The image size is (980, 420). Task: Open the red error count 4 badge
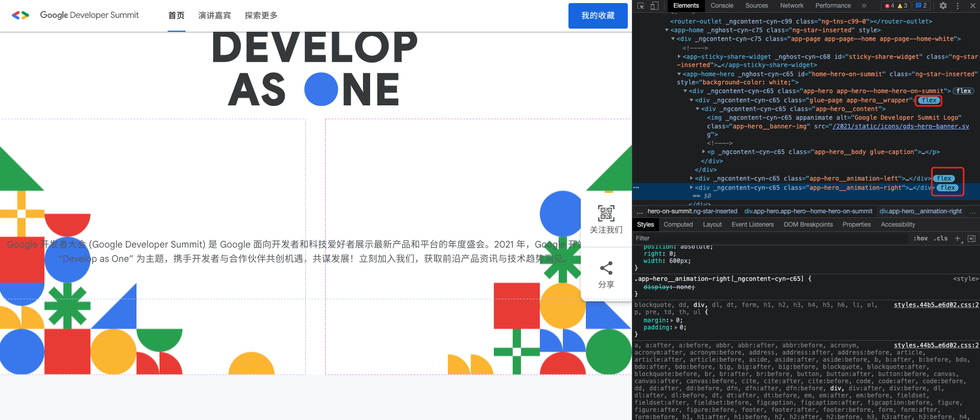pos(890,6)
